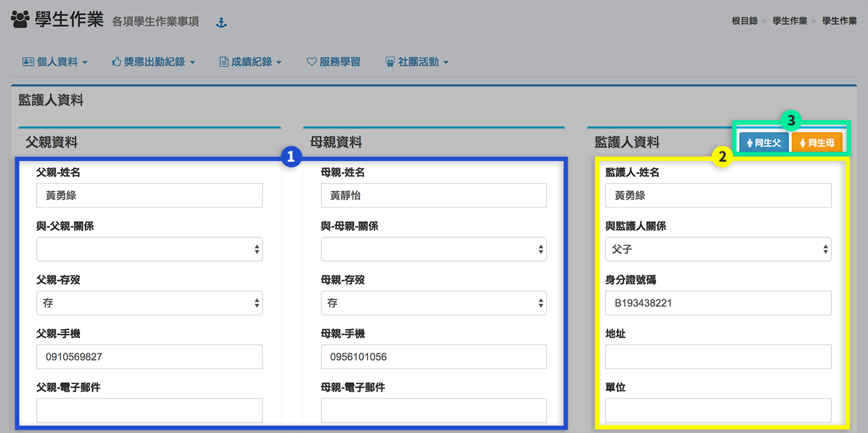
Task: Click the 母親-手機 input field
Action: click(434, 357)
